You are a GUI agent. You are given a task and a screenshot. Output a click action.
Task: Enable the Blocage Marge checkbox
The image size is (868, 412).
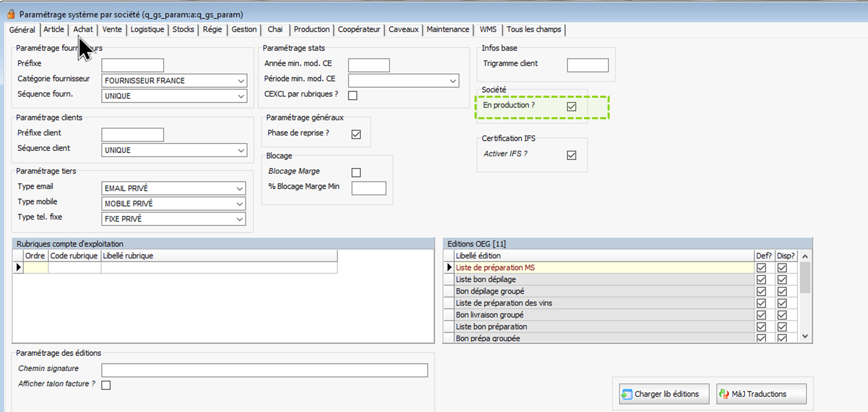coord(356,172)
